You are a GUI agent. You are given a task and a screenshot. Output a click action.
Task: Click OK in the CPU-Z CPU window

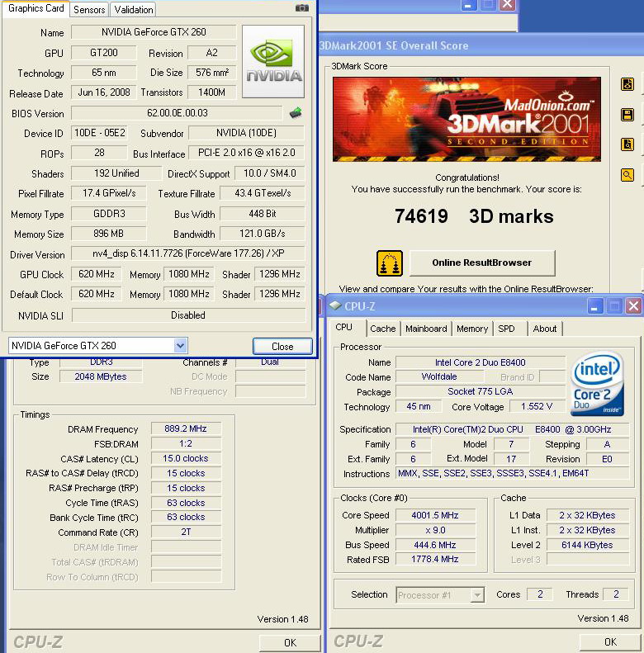tap(610, 641)
